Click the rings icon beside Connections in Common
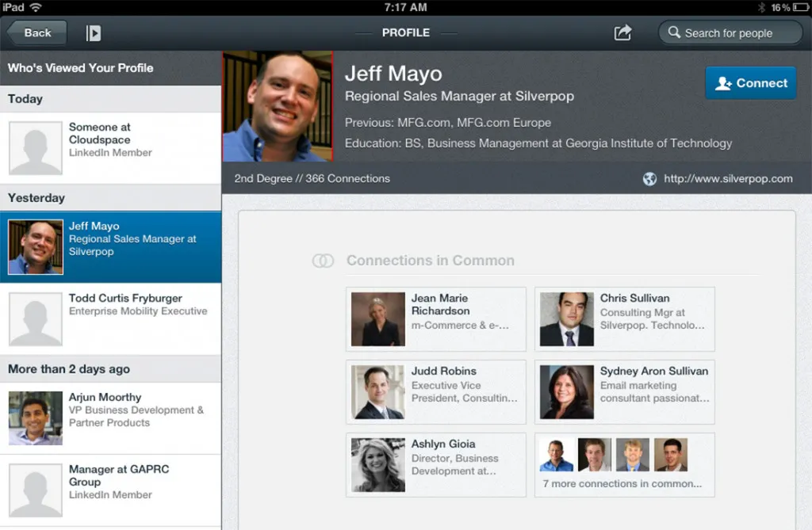Screen dimensions: 812x530 click(322, 260)
